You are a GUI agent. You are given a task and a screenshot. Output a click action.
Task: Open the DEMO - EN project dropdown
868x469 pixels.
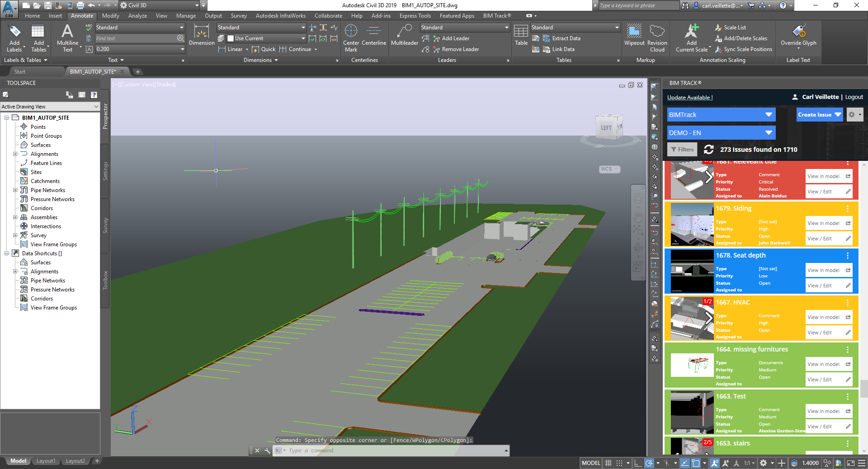coord(721,133)
